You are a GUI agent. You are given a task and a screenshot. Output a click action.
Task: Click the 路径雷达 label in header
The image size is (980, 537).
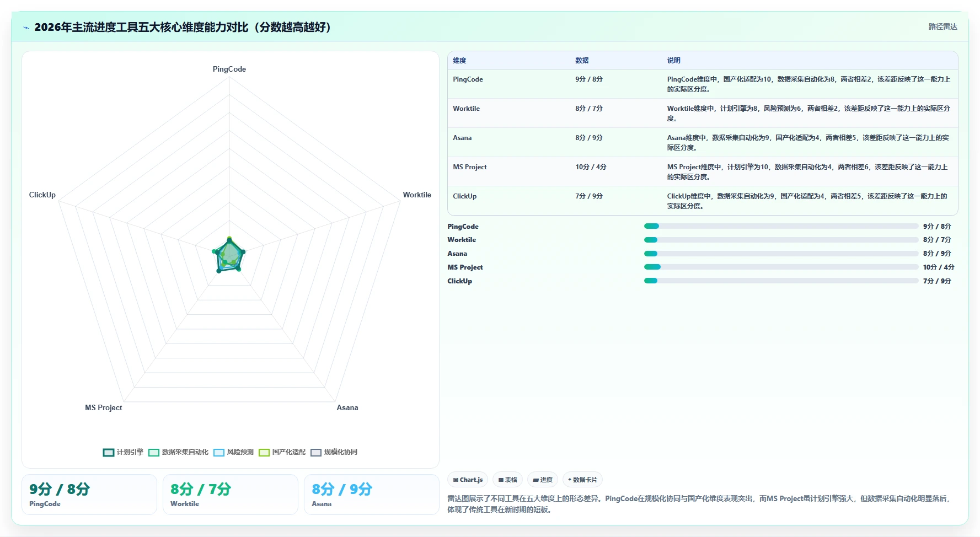click(942, 26)
